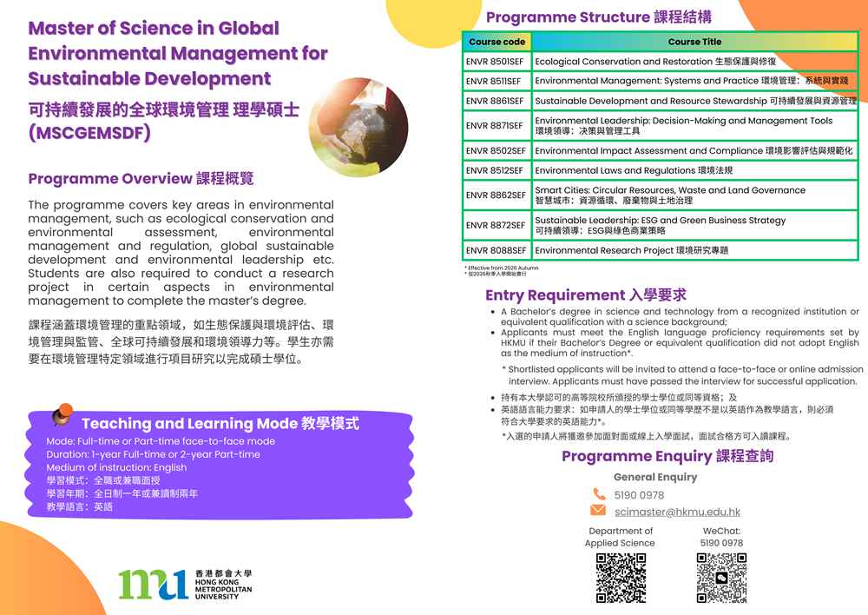
Task: Click the orange telephone icon
Action: (x=599, y=494)
